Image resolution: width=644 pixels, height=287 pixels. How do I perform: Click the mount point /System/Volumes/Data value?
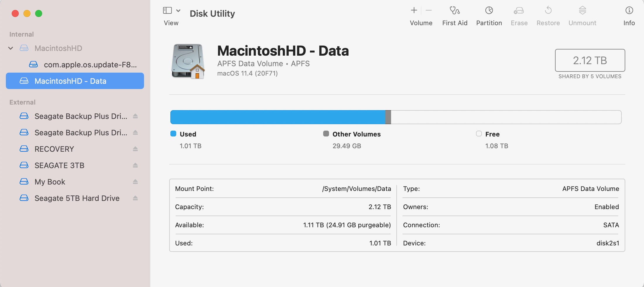coord(357,189)
